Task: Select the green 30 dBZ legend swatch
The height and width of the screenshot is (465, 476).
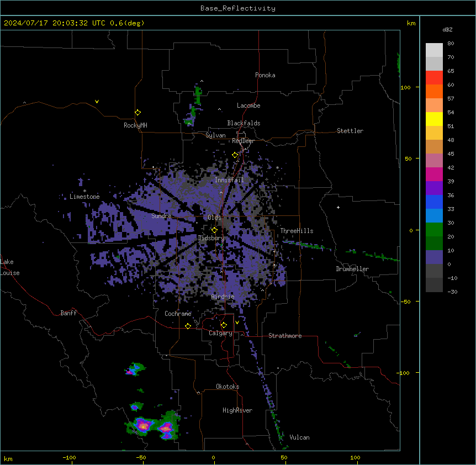Action: pyautogui.click(x=434, y=230)
